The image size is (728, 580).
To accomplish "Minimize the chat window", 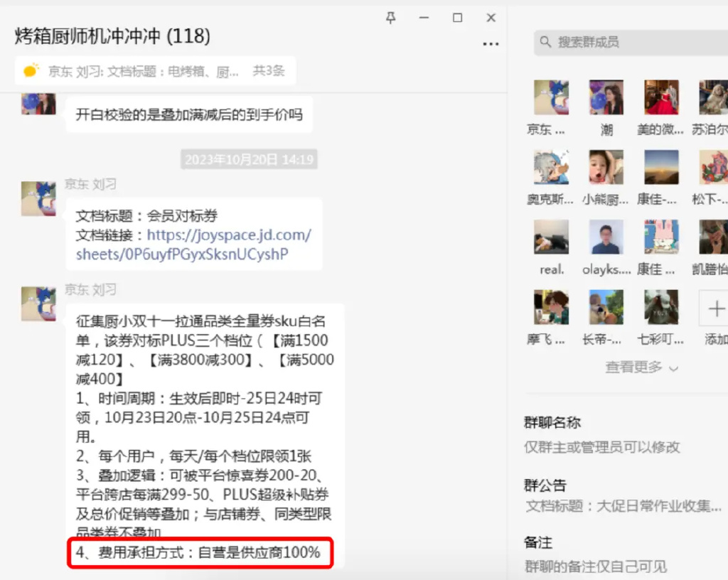I will point(424,18).
